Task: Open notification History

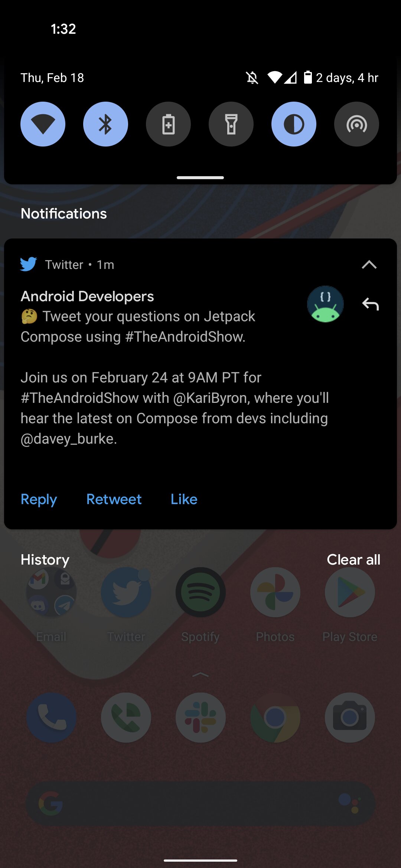Action: pos(45,560)
